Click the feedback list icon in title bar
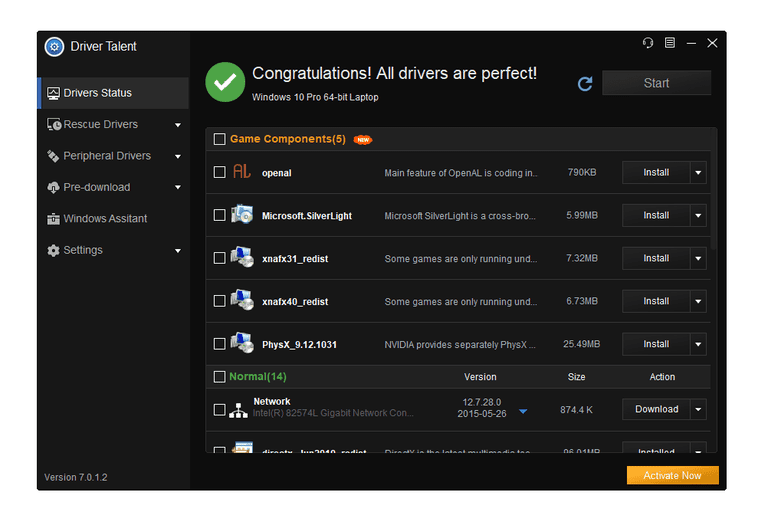The height and width of the screenshot is (512, 768). [x=670, y=43]
